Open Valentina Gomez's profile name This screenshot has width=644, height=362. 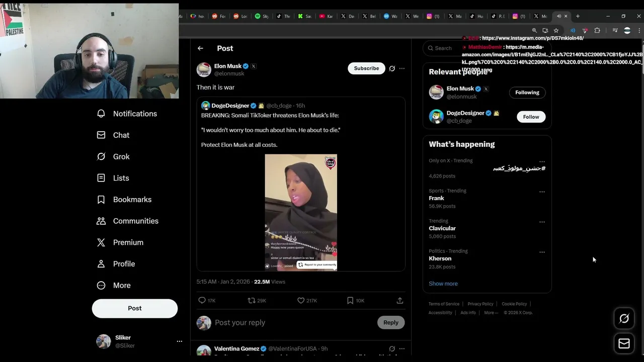click(x=236, y=348)
